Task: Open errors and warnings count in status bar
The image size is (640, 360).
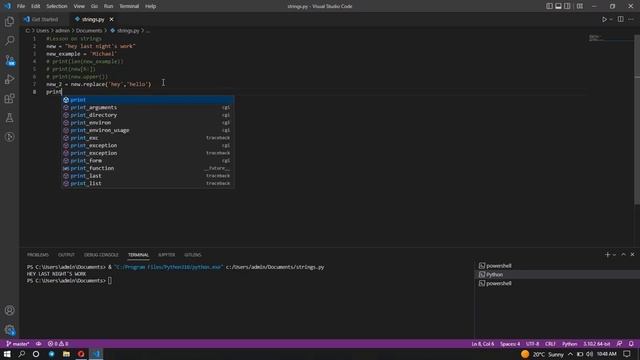Action: (58, 344)
